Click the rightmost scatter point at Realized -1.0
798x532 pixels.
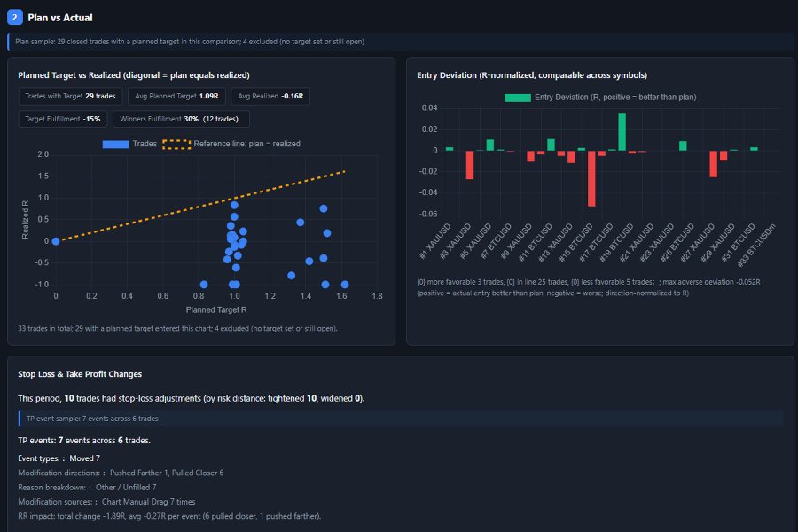point(345,285)
